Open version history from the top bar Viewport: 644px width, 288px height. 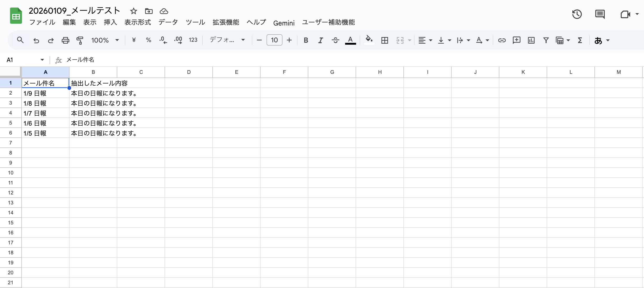577,14
